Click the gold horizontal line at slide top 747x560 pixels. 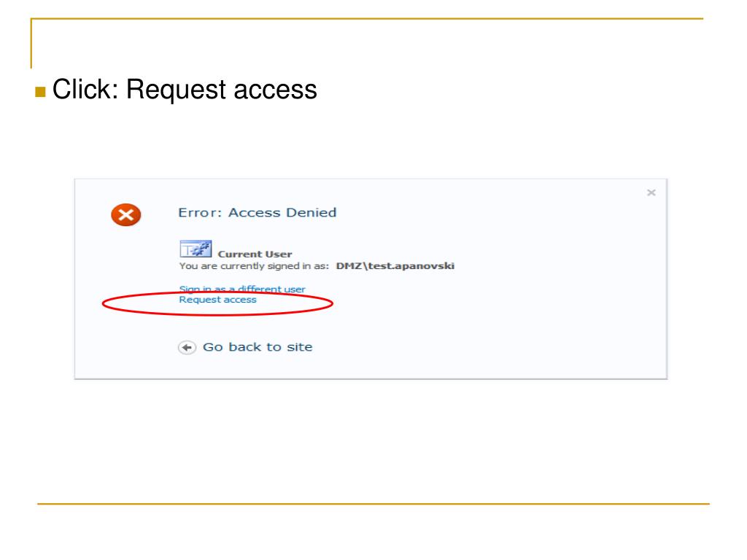(367, 18)
